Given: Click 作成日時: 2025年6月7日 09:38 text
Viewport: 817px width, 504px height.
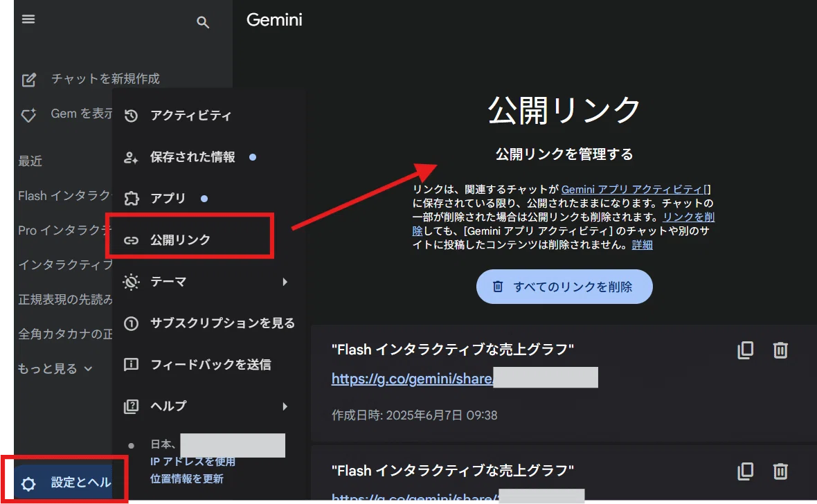Looking at the screenshot, I should (x=414, y=415).
